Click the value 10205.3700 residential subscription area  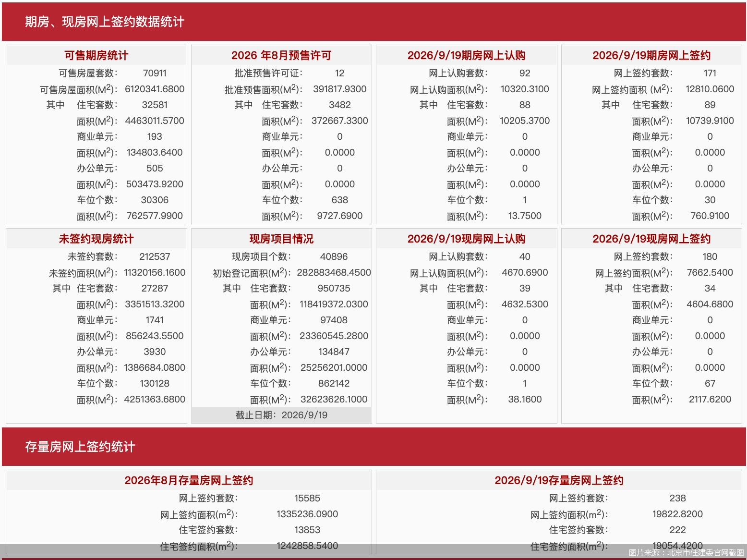click(x=525, y=121)
